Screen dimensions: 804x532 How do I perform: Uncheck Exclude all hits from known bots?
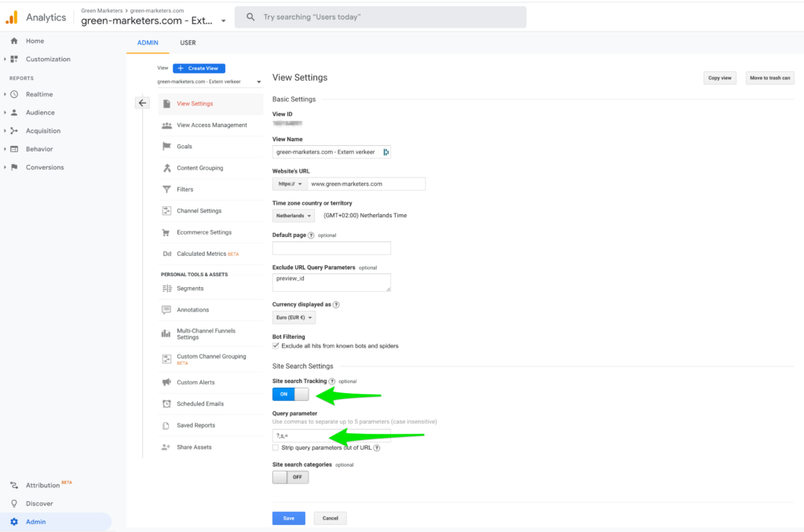point(276,345)
